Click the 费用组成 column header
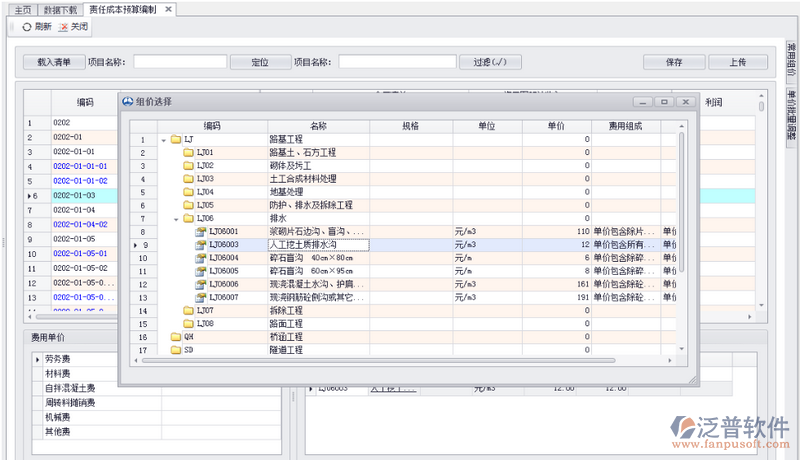This screenshot has height=460, width=800. tap(626, 126)
